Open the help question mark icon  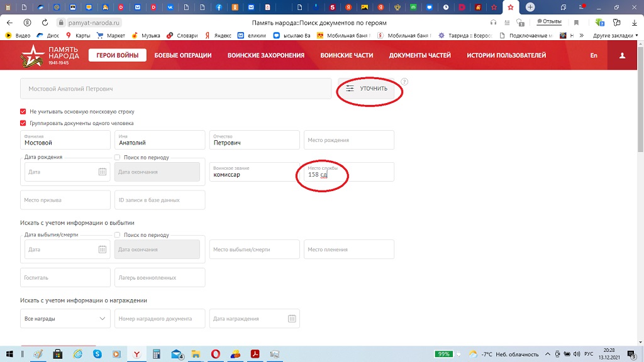point(404,82)
